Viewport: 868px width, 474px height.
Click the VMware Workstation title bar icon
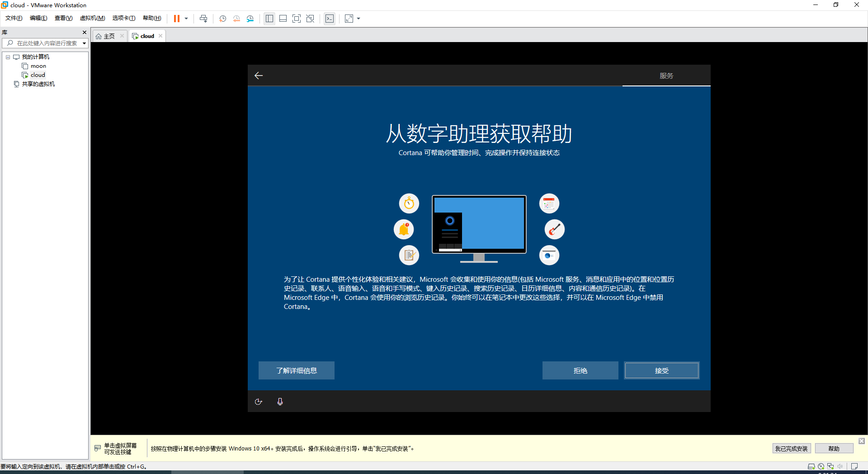tap(5, 5)
